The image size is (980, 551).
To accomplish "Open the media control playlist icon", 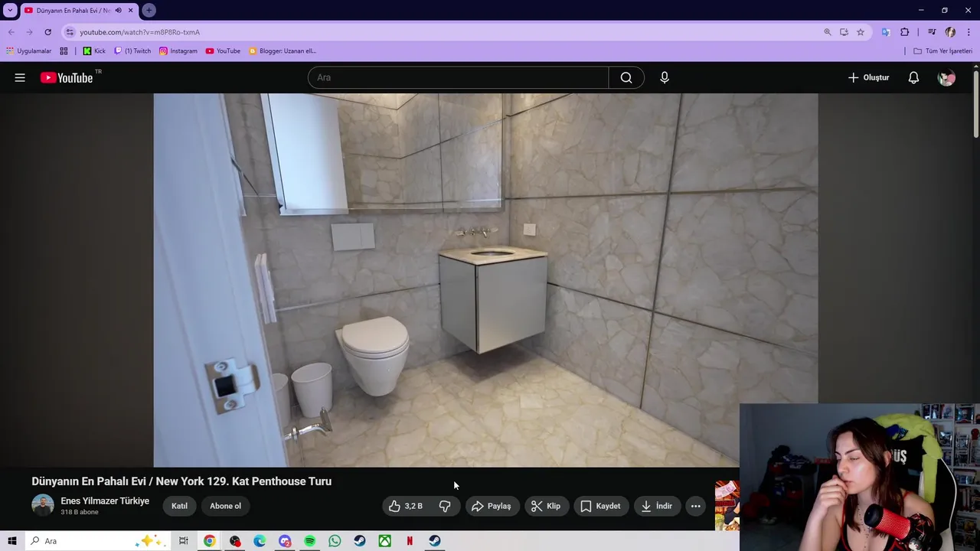I will 932,32.
